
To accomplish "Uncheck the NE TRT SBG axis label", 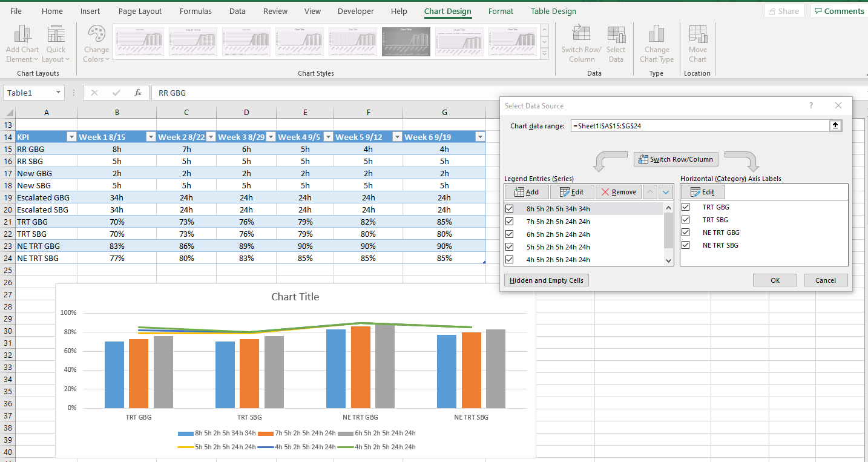I will tap(686, 245).
